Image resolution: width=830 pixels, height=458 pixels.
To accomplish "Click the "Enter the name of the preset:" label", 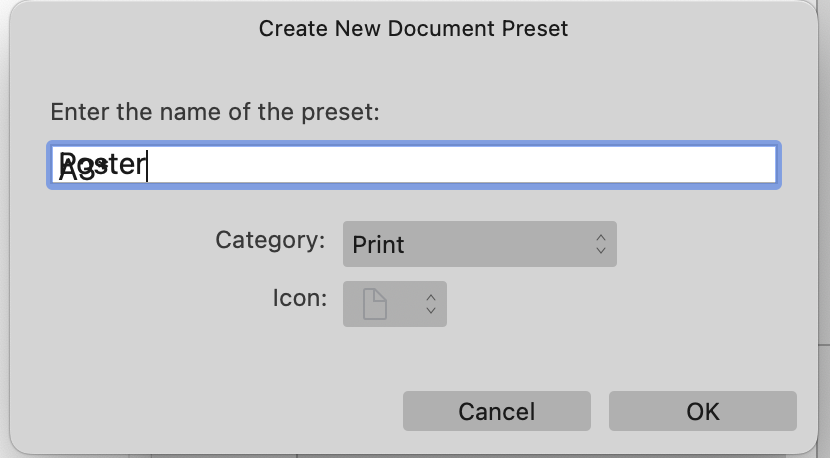I will click(215, 112).
